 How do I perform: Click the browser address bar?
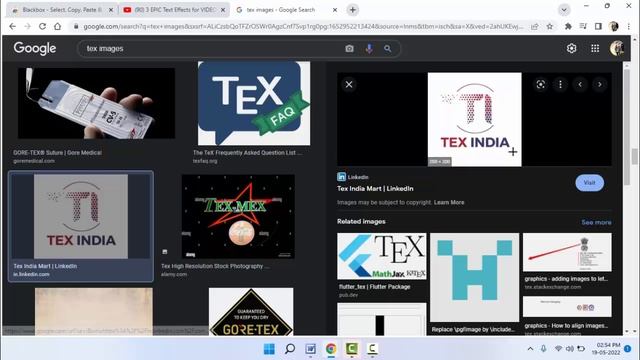point(303,27)
